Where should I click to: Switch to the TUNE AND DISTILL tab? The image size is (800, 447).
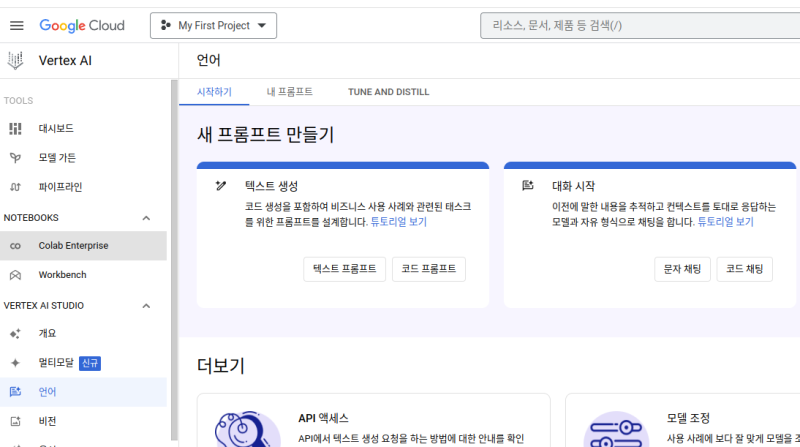pos(388,92)
